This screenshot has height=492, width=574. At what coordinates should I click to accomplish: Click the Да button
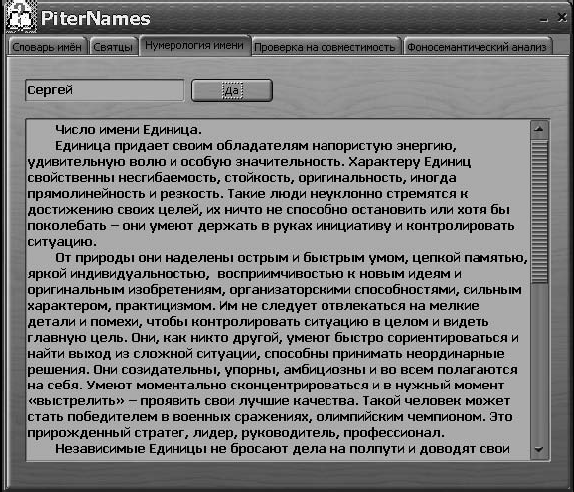tap(232, 90)
